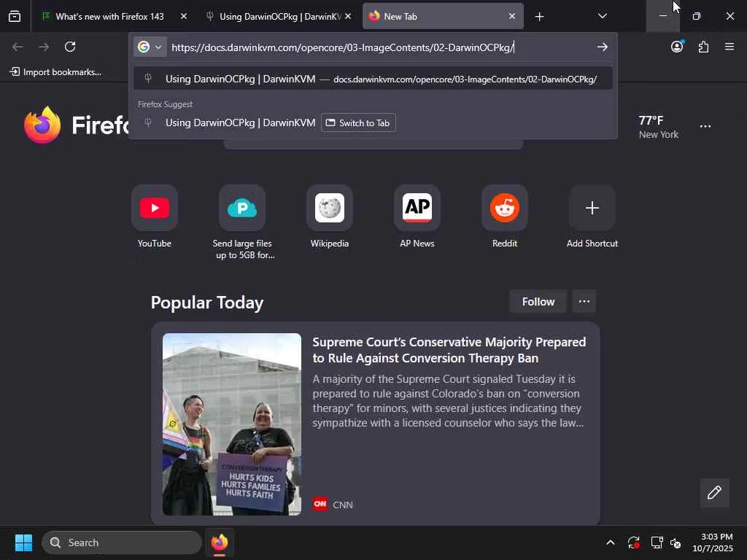Switch to What's new with Firefox 143 tab
Image resolution: width=747 pixels, height=560 pixels.
(109, 17)
